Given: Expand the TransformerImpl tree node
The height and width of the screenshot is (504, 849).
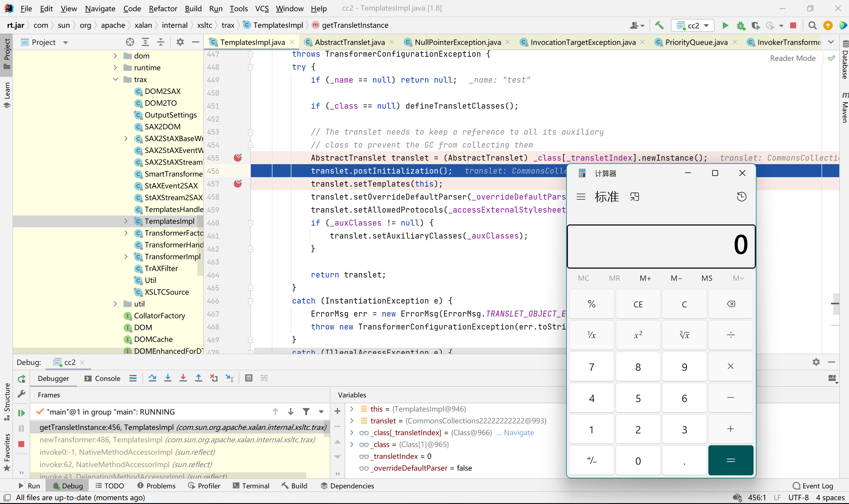Looking at the screenshot, I should (126, 256).
